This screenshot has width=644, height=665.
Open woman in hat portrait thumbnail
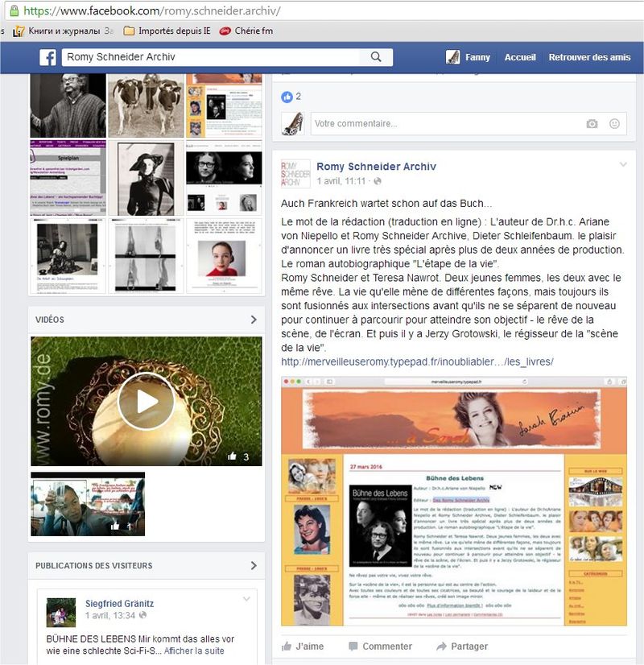(x=146, y=178)
